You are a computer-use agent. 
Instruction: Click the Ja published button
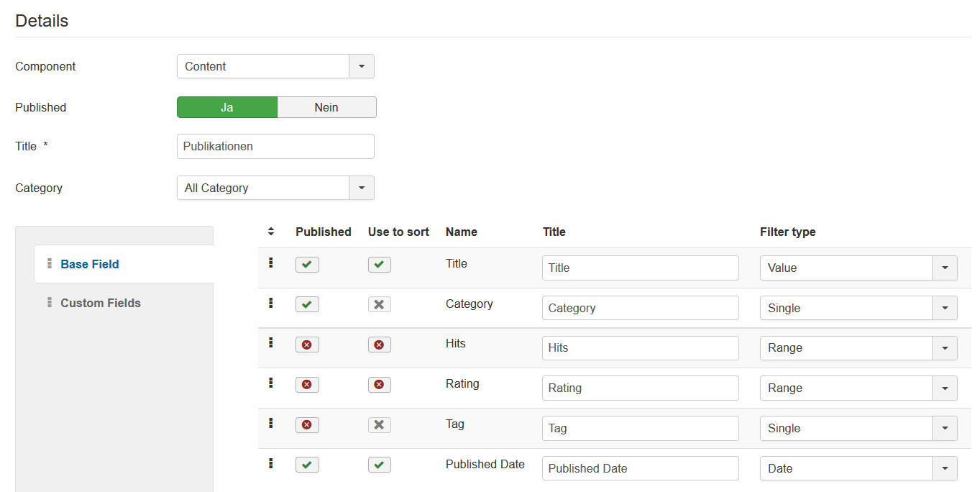[227, 107]
